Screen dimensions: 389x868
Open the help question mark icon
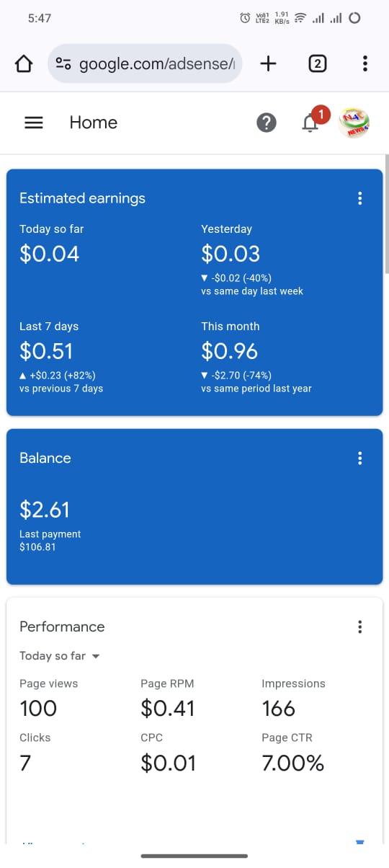pyautogui.click(x=267, y=123)
